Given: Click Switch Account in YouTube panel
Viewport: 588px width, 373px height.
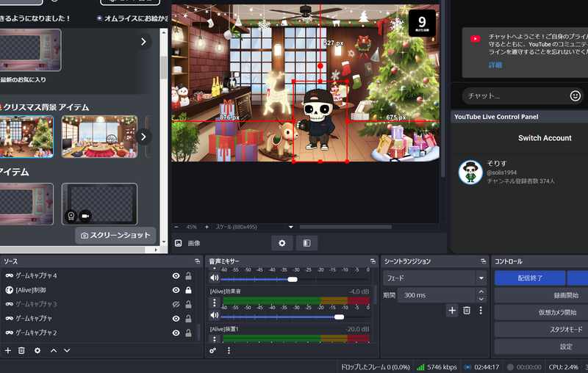Looking at the screenshot, I should pos(545,138).
